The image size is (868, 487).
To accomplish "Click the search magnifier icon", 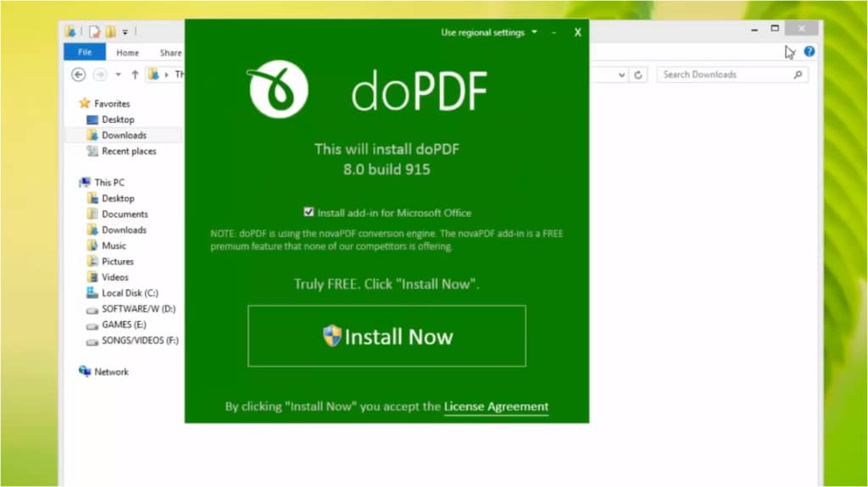I will coord(798,75).
